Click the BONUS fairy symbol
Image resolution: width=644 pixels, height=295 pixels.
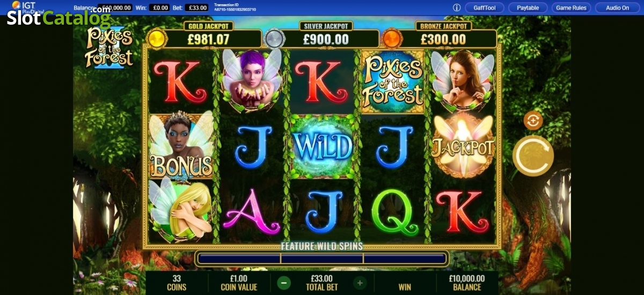click(180, 146)
